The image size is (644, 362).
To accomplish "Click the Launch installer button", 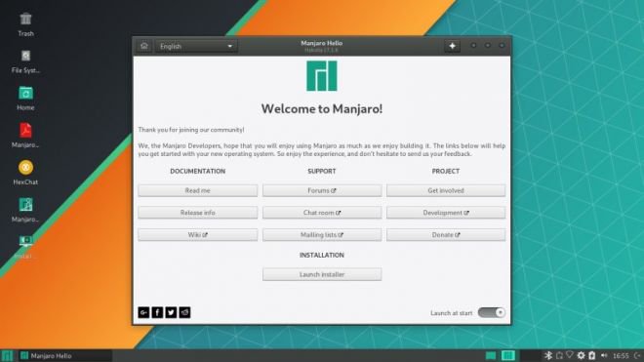I will pyautogui.click(x=322, y=274).
